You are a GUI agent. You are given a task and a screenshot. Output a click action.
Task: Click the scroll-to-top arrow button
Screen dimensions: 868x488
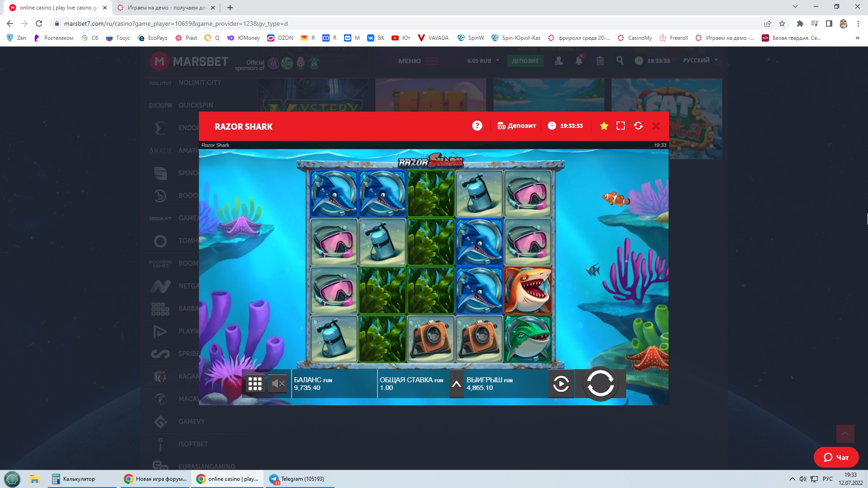pyautogui.click(x=845, y=434)
